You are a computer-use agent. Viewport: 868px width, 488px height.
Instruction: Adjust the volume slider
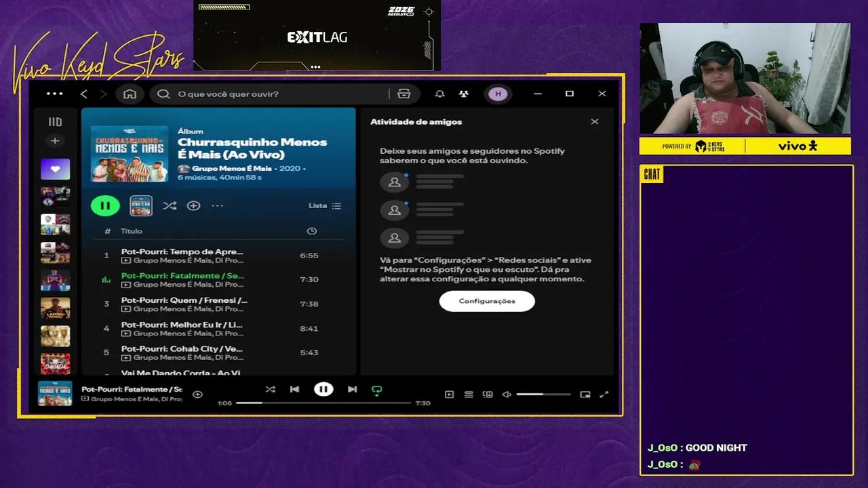543,394
